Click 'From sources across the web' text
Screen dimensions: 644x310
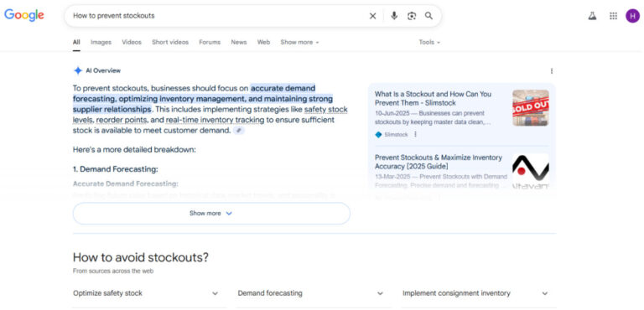[113, 271]
